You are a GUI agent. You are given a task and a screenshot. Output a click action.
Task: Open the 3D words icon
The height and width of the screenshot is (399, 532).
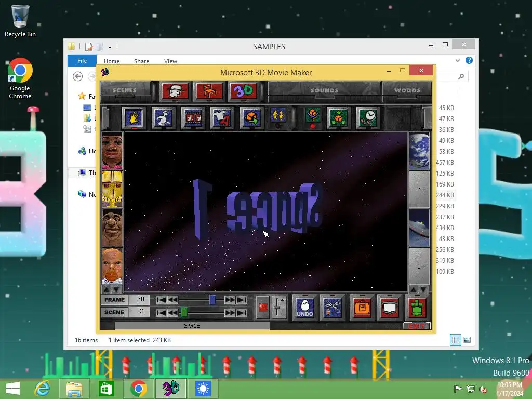[244, 91]
